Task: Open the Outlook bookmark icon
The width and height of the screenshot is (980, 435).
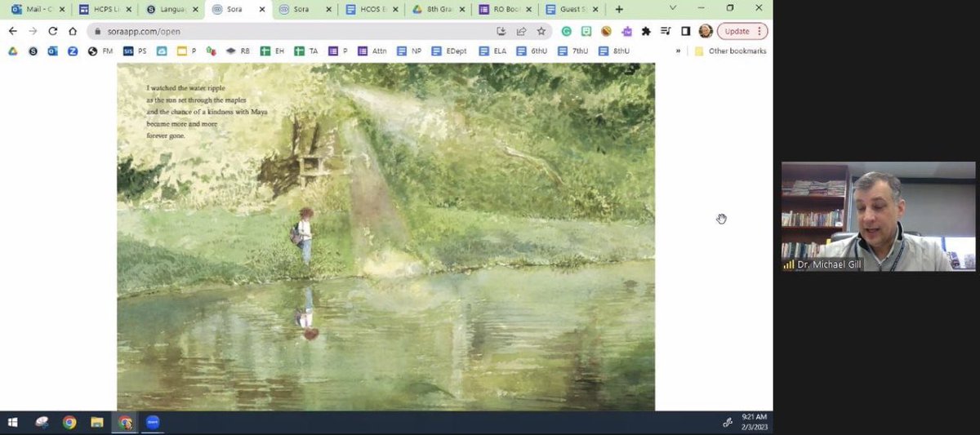Action: [52, 51]
